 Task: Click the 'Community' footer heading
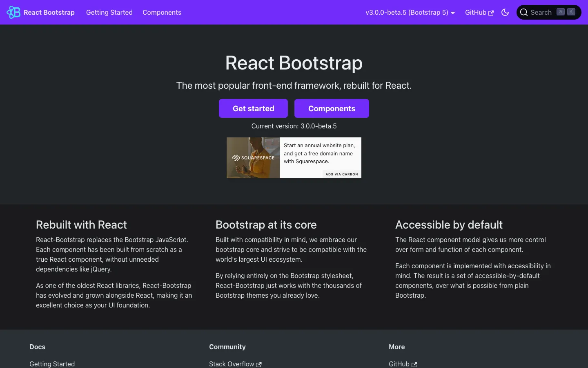tap(227, 347)
